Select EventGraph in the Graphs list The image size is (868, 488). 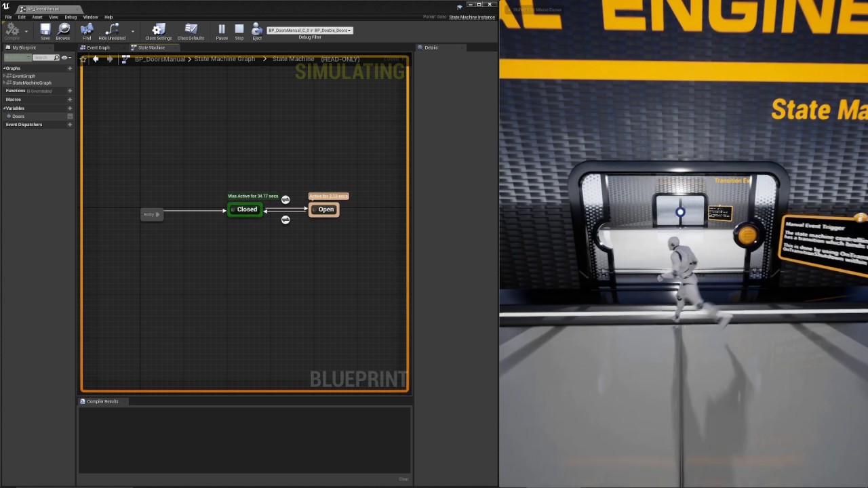click(x=23, y=76)
